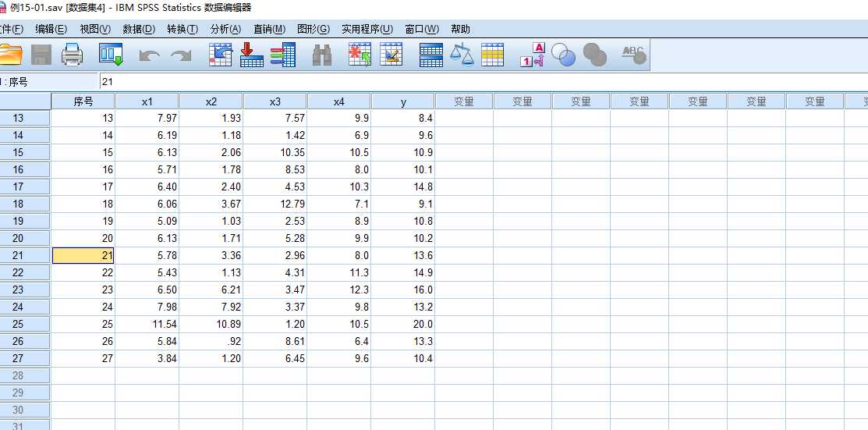
Task: Click x1 cell with value 7.97
Action: 147,118
